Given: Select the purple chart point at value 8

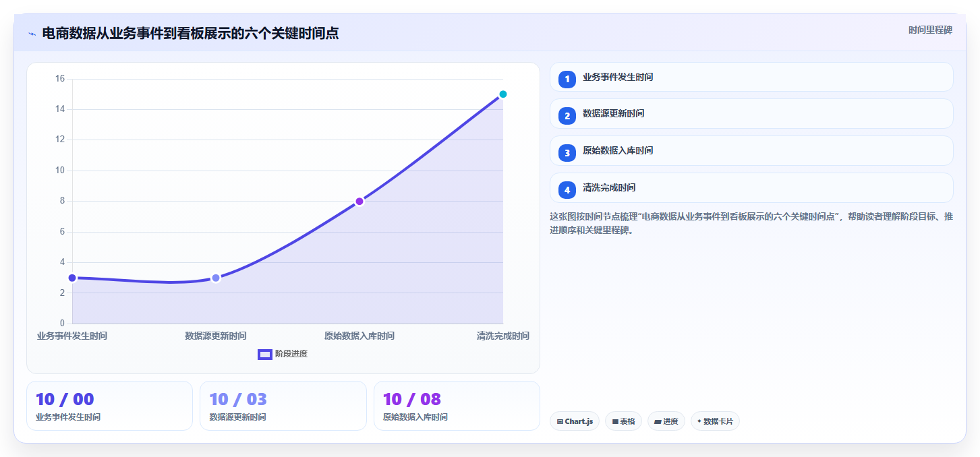Looking at the screenshot, I should [359, 202].
